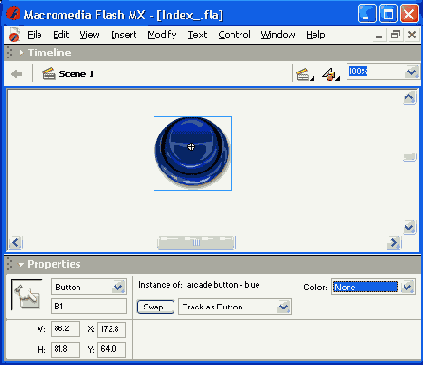Open the Control menu
The width and height of the screenshot is (423, 365).
click(x=234, y=35)
